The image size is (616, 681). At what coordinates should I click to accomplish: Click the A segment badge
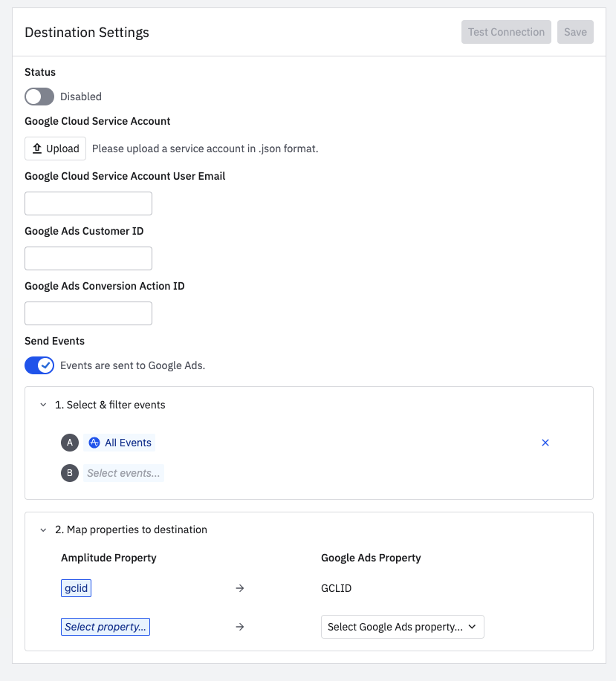tap(70, 443)
